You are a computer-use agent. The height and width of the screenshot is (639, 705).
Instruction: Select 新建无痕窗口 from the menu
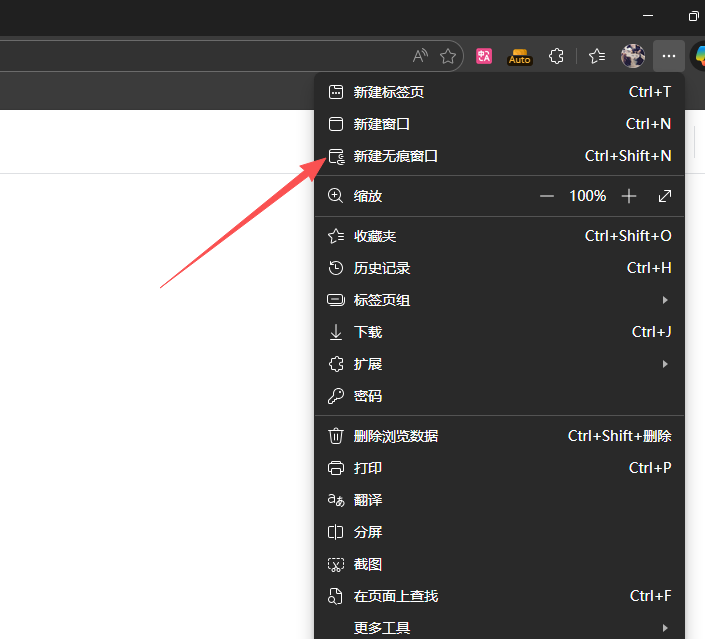pos(396,156)
